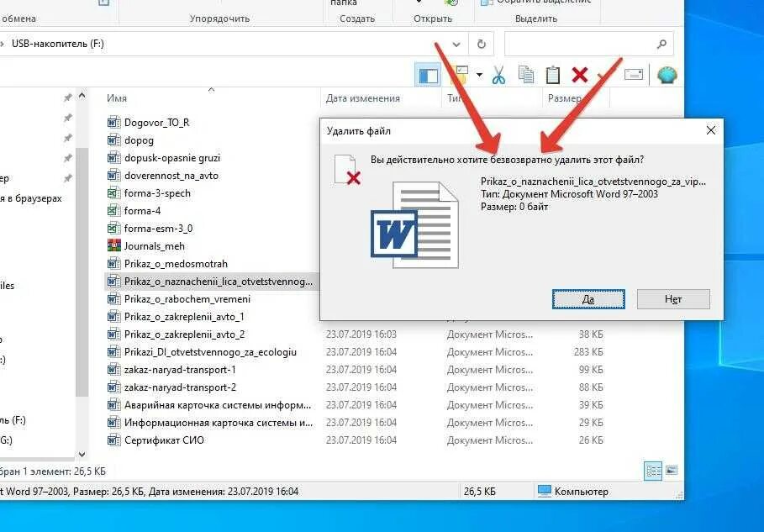Click the Word icon of Сертификат СИО

[113, 440]
